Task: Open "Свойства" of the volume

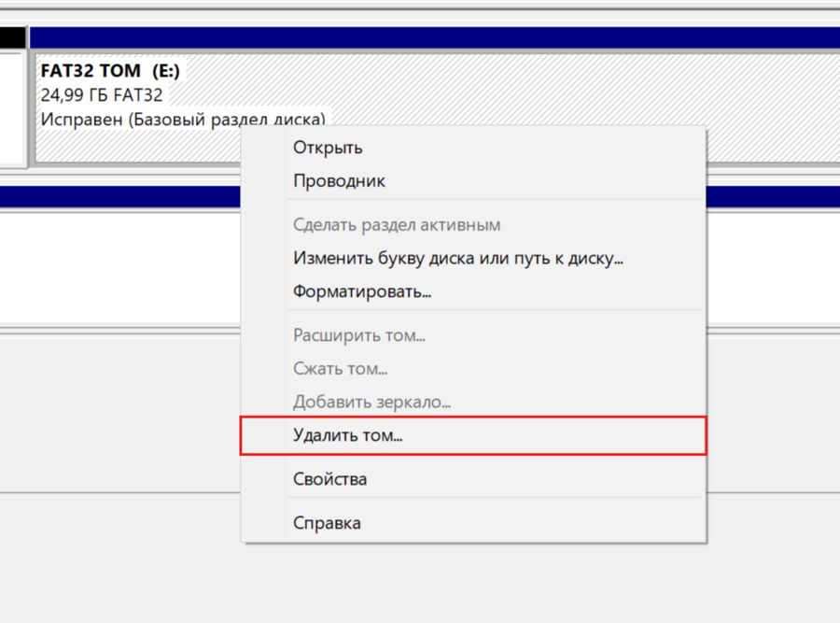Action: 329,479
